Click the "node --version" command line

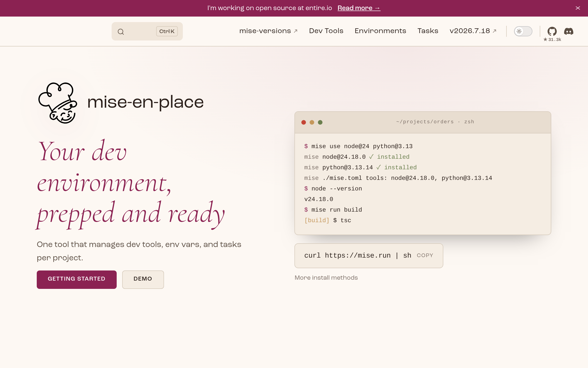click(333, 189)
